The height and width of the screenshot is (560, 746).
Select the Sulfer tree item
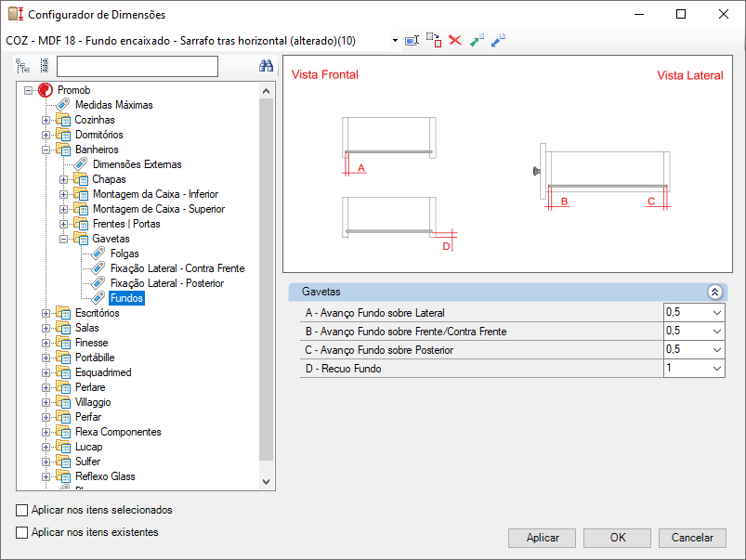click(87, 462)
